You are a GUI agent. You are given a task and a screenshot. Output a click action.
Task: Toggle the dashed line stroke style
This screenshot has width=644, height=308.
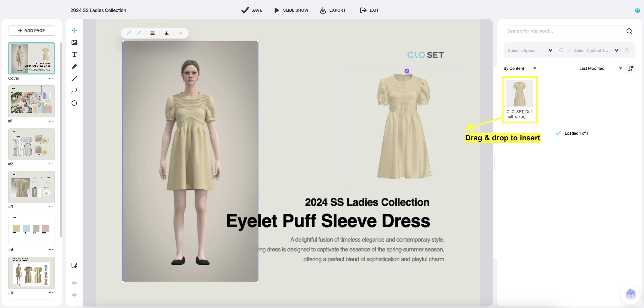coord(139,33)
